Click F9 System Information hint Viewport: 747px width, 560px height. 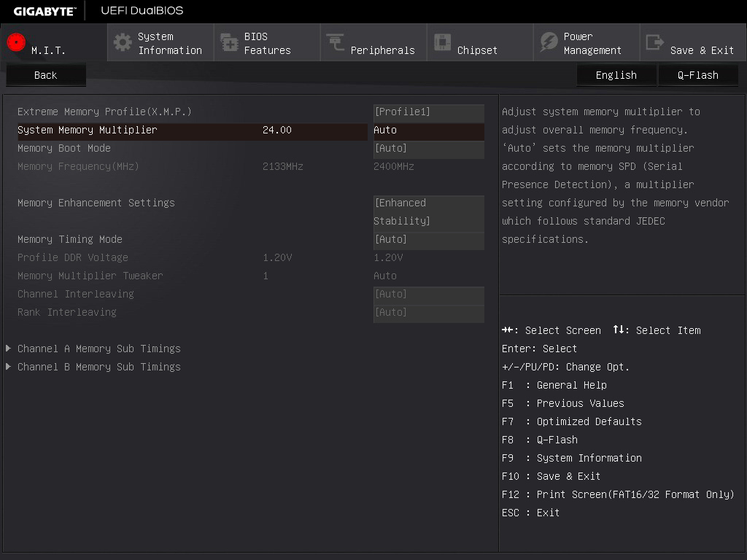pos(572,458)
